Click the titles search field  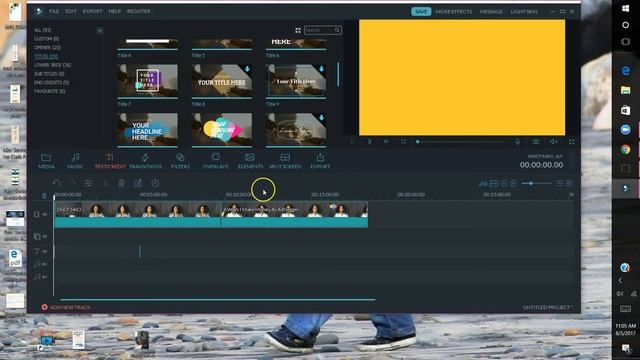322,30
